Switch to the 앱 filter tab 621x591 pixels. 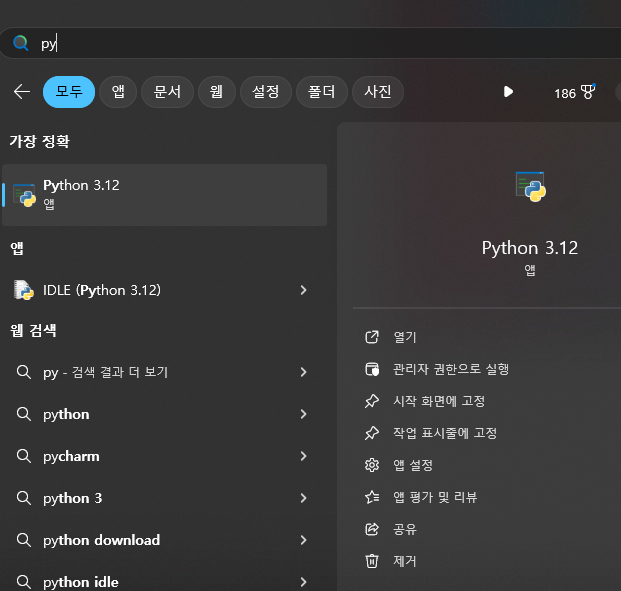coord(118,92)
